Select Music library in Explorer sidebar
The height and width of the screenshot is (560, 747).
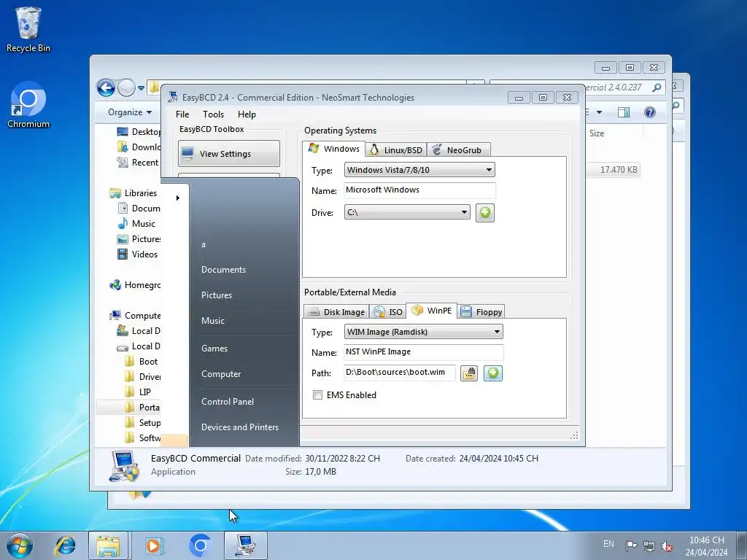coord(136,223)
